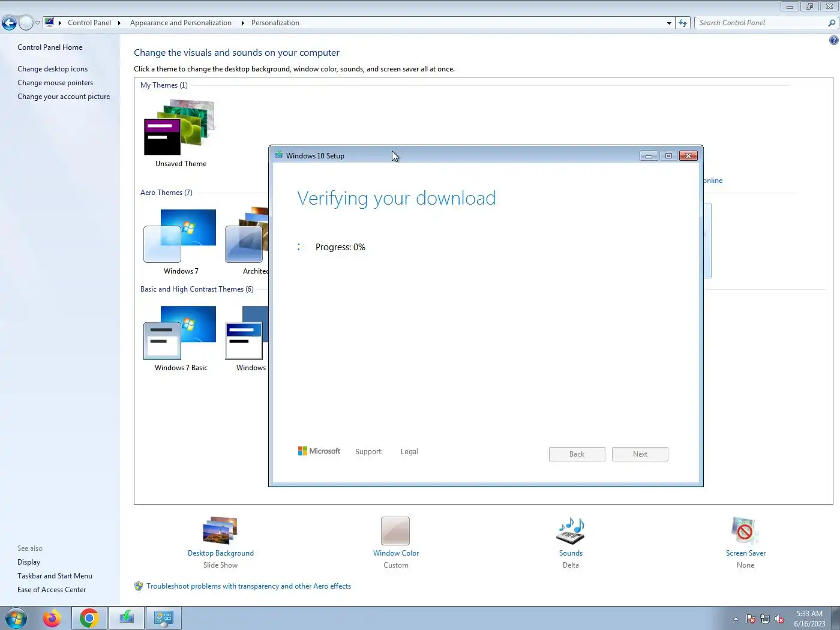Open the Window Color swatch
Image resolution: width=840 pixels, height=630 pixels.
click(x=395, y=531)
